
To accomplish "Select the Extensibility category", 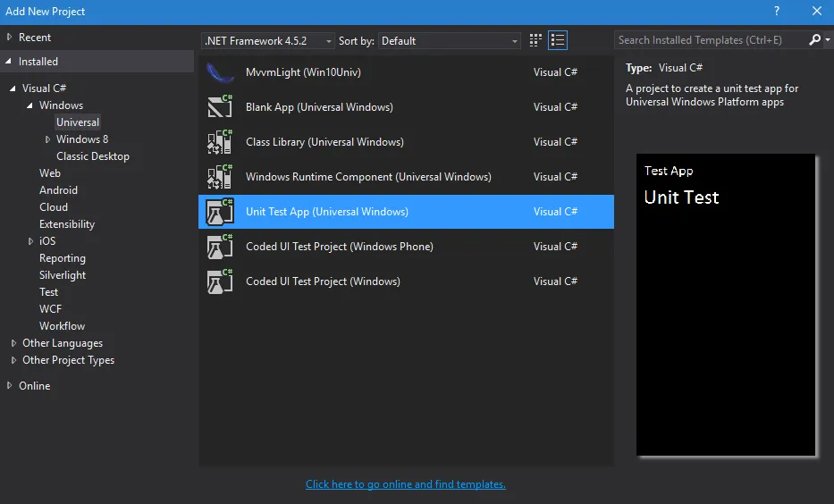I will [67, 224].
